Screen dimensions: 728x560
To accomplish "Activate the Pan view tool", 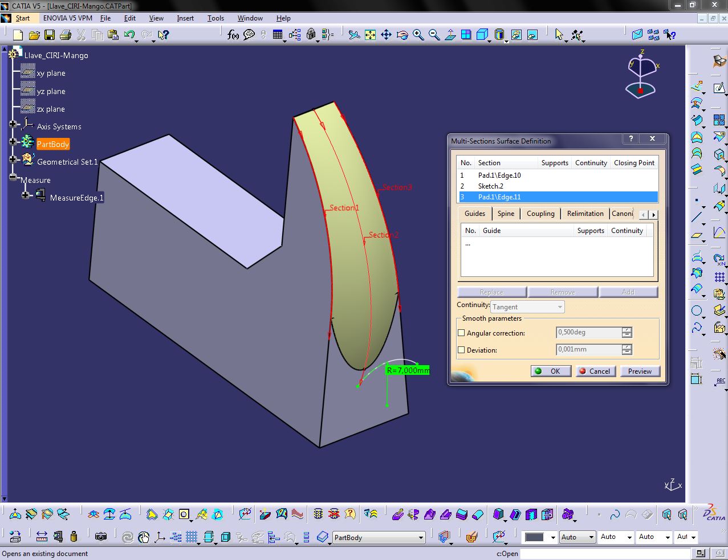I will (x=386, y=35).
